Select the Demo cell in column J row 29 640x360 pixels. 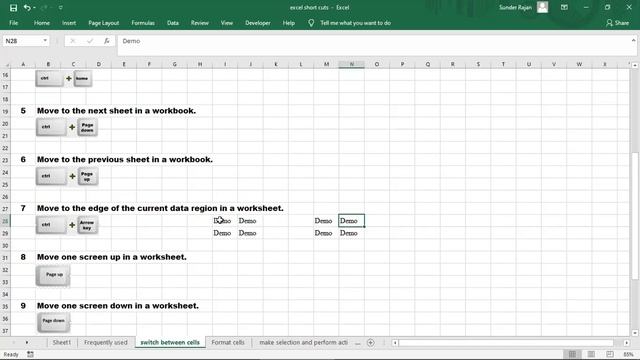tap(250, 233)
